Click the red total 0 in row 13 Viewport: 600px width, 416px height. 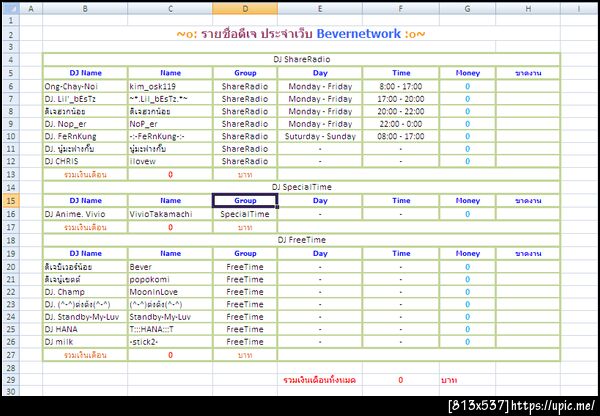coord(170,175)
